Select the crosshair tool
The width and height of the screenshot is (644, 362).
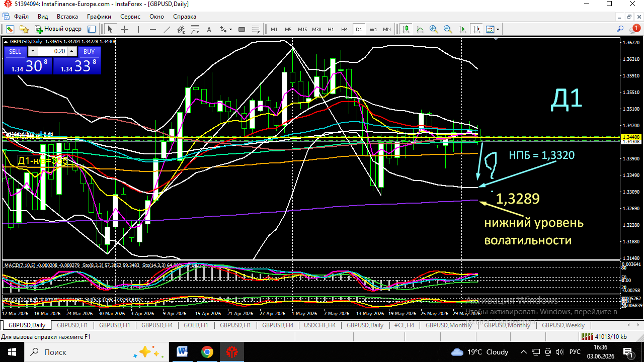pyautogui.click(x=124, y=29)
